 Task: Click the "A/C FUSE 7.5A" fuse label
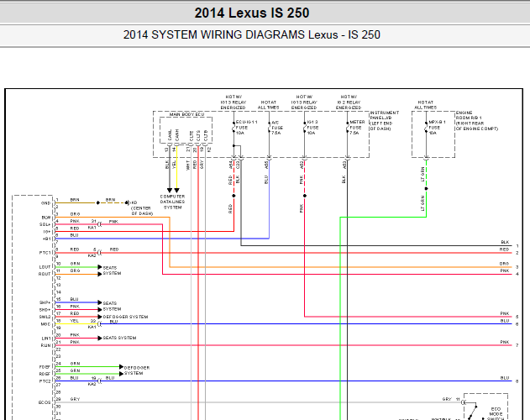coord(277,128)
